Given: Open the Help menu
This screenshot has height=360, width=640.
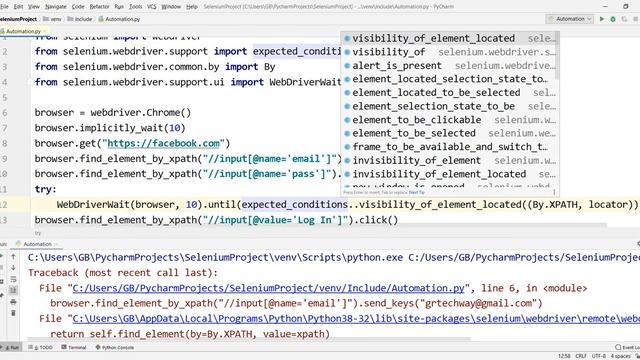Looking at the screenshot, I should 191,7.
